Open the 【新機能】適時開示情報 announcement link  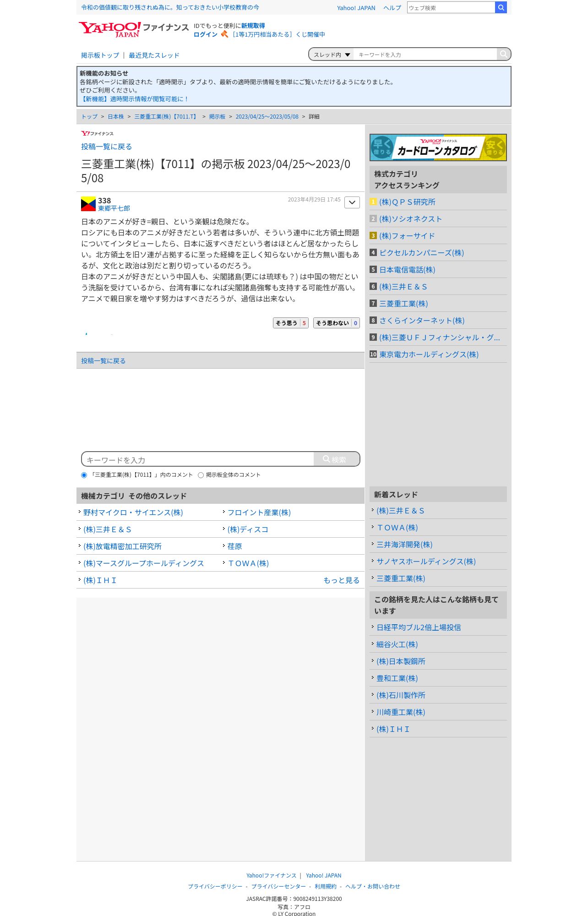134,99
